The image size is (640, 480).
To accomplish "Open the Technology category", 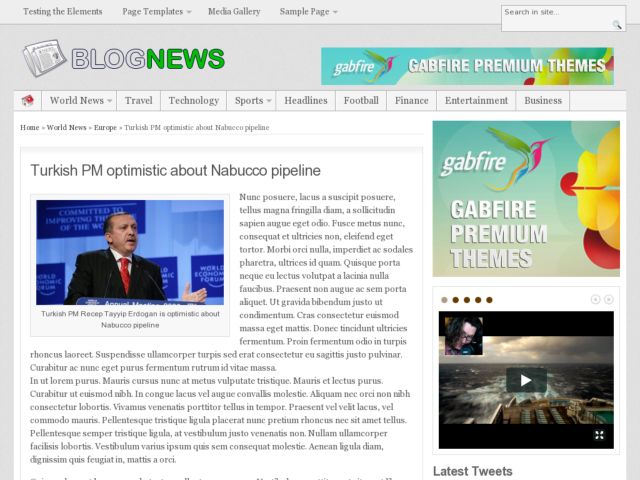I will tap(194, 100).
